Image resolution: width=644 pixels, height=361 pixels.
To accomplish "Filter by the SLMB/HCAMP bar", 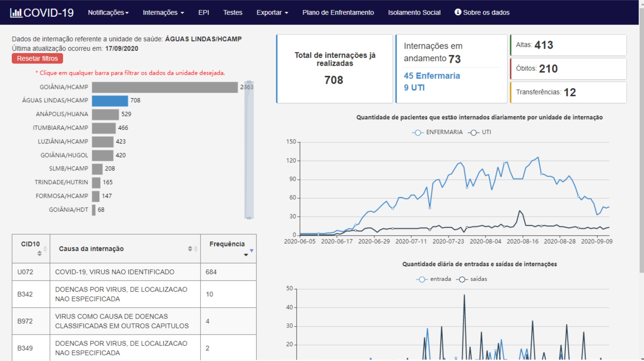I will click(97, 169).
